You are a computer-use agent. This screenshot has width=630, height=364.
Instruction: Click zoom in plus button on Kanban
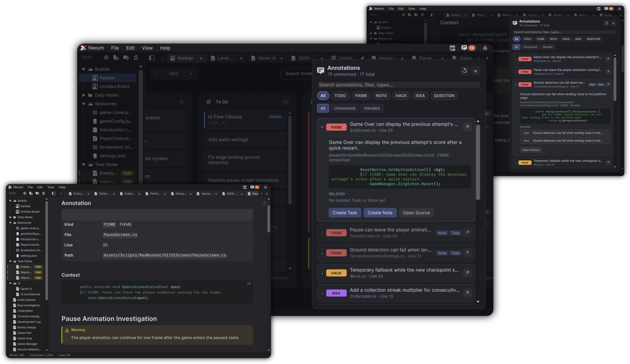[191, 74]
